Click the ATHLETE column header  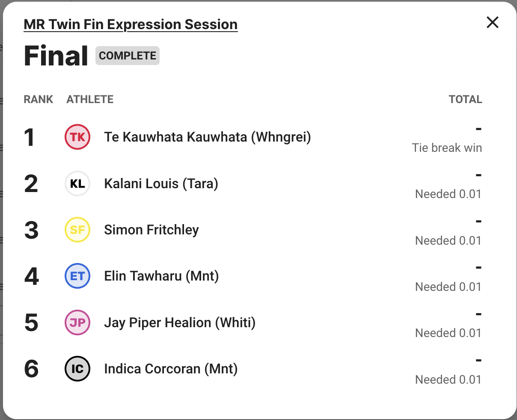90,100
